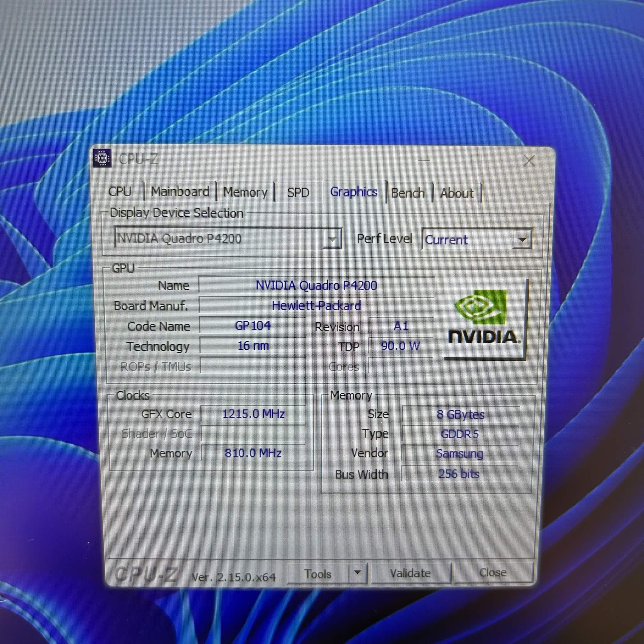644x644 pixels.
Task: Click the Display Device Selection group label
Action: (177, 213)
